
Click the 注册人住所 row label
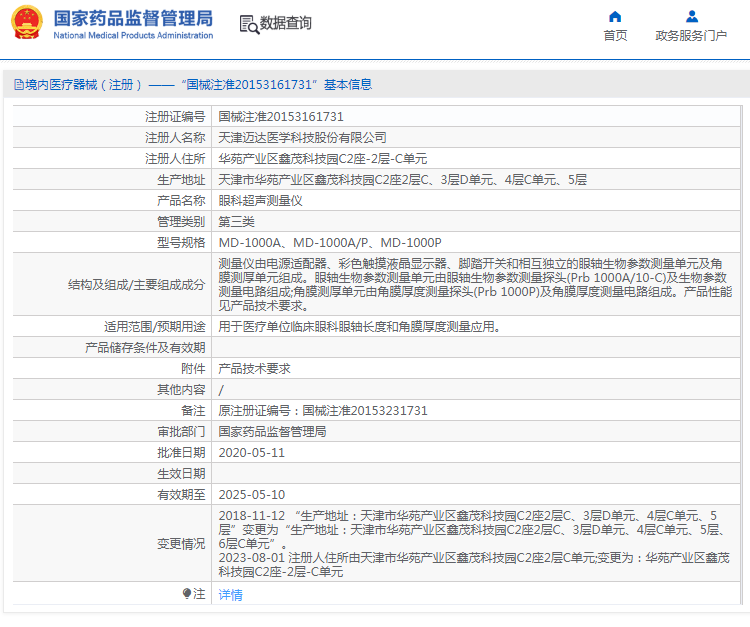click(175, 159)
